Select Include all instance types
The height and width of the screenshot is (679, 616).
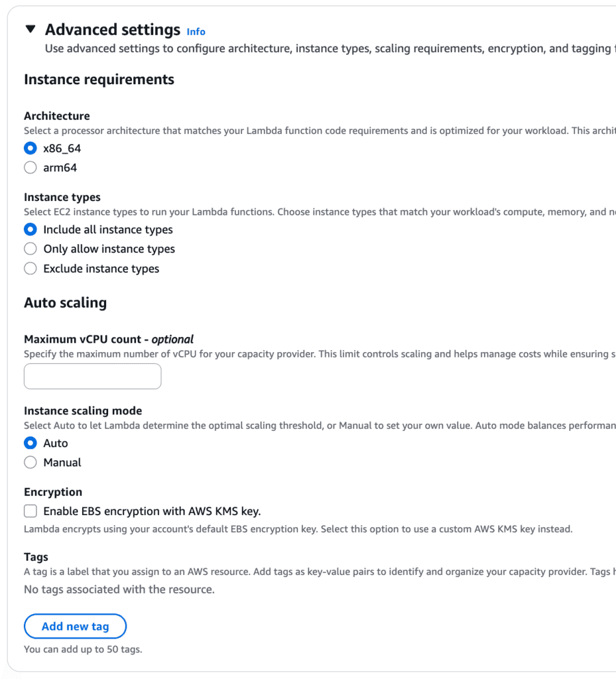point(31,229)
